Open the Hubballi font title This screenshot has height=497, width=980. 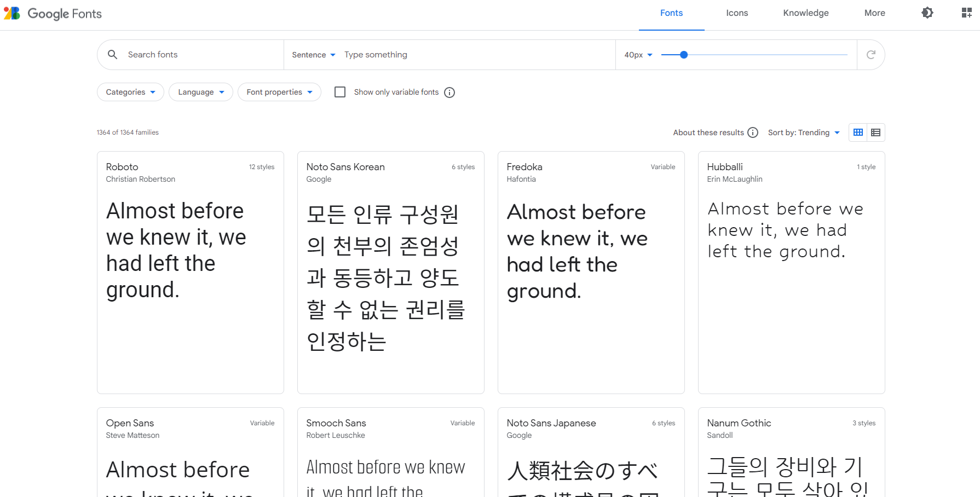725,167
